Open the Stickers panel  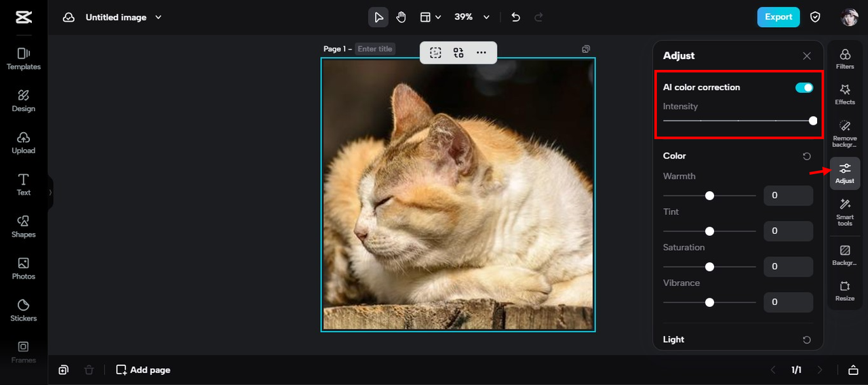pos(24,310)
